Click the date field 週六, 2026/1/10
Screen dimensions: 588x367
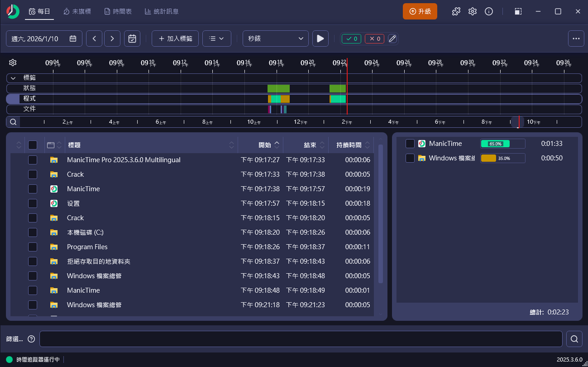tap(44, 39)
